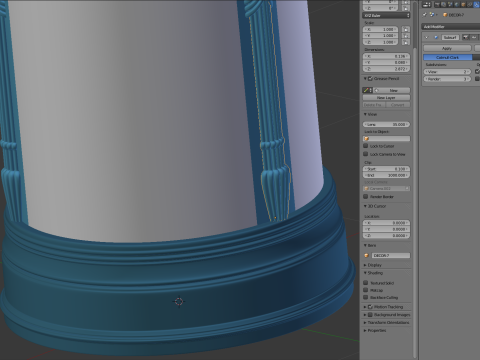Open the Render properties tab icon

(437, 5)
